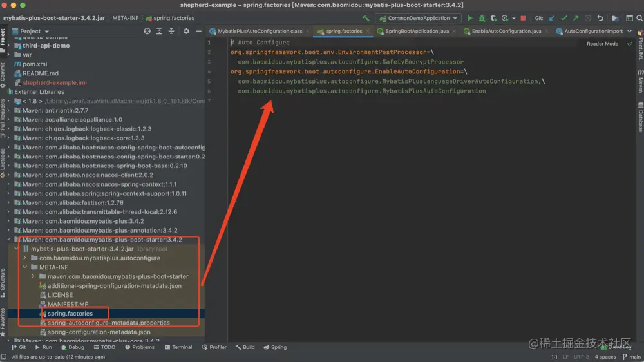This screenshot has height=362, width=644.
Task: Open the Problems tool window
Action: coord(140,347)
